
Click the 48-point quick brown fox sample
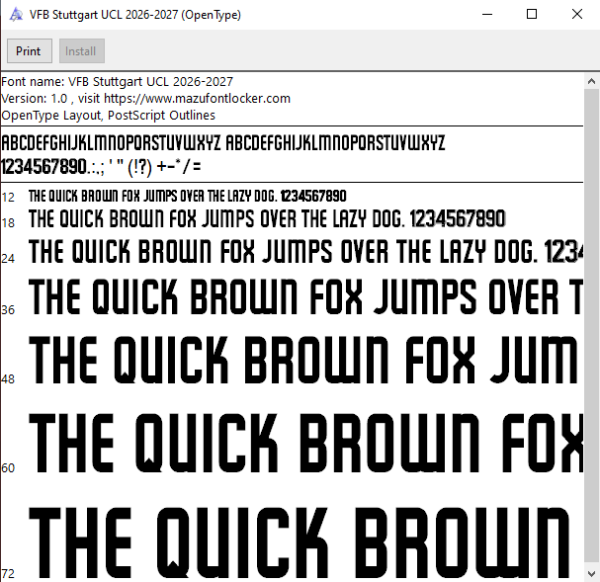304,360
